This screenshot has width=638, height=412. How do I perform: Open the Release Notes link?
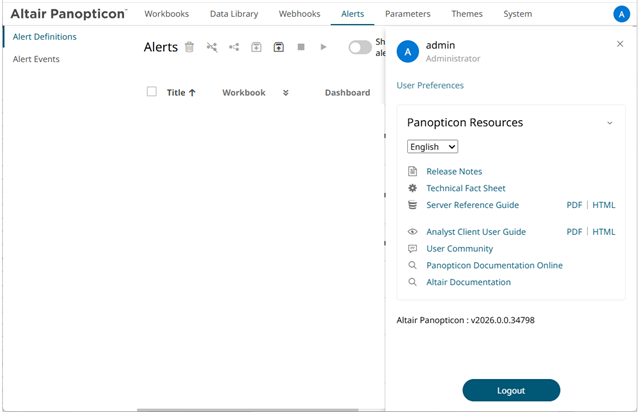(454, 172)
